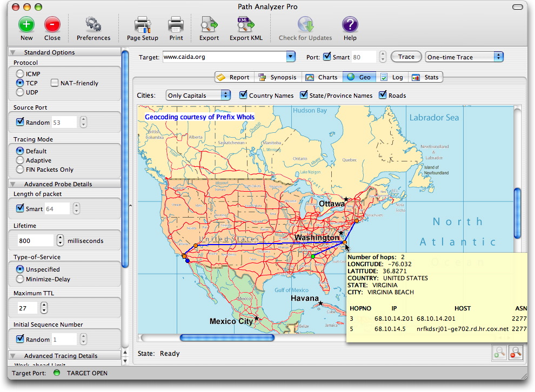Click the Page Setup toolbar icon
The height and width of the screenshot is (392, 535).
point(142,24)
